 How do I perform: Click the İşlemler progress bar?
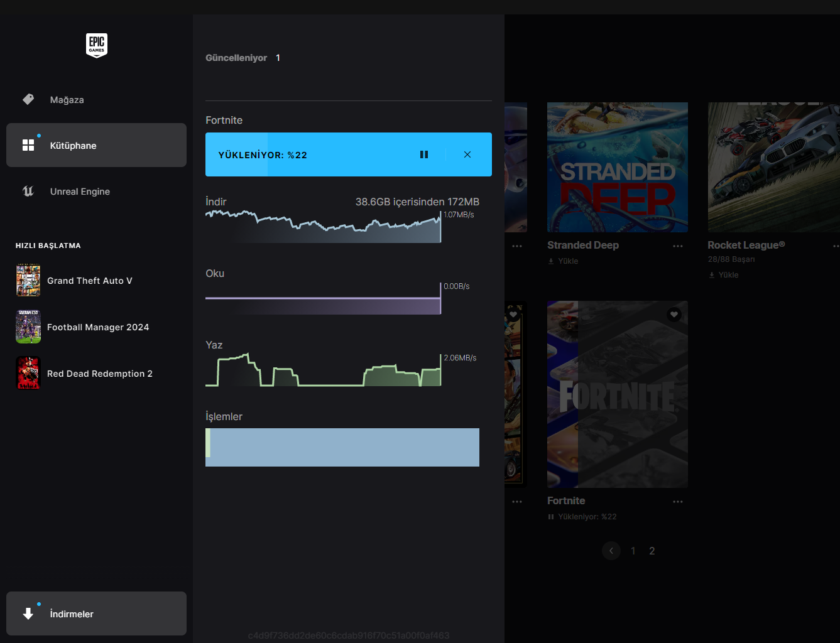click(342, 447)
